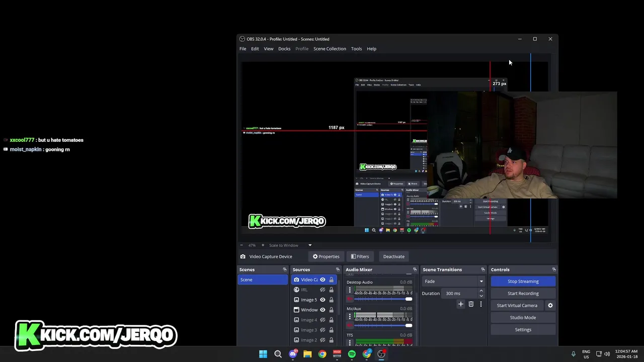Click the camera icon of Video Capture source

(x=296, y=280)
